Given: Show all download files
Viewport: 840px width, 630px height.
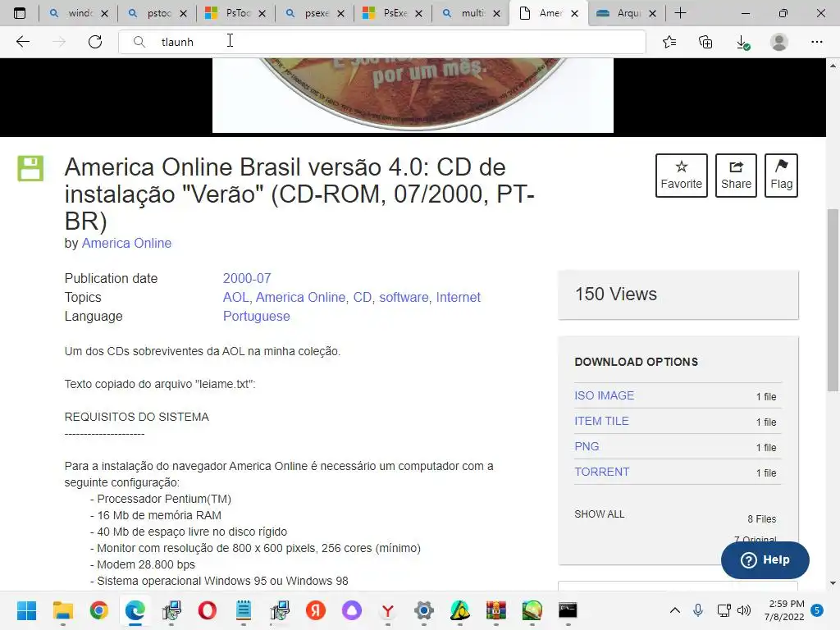Looking at the screenshot, I should (x=600, y=514).
